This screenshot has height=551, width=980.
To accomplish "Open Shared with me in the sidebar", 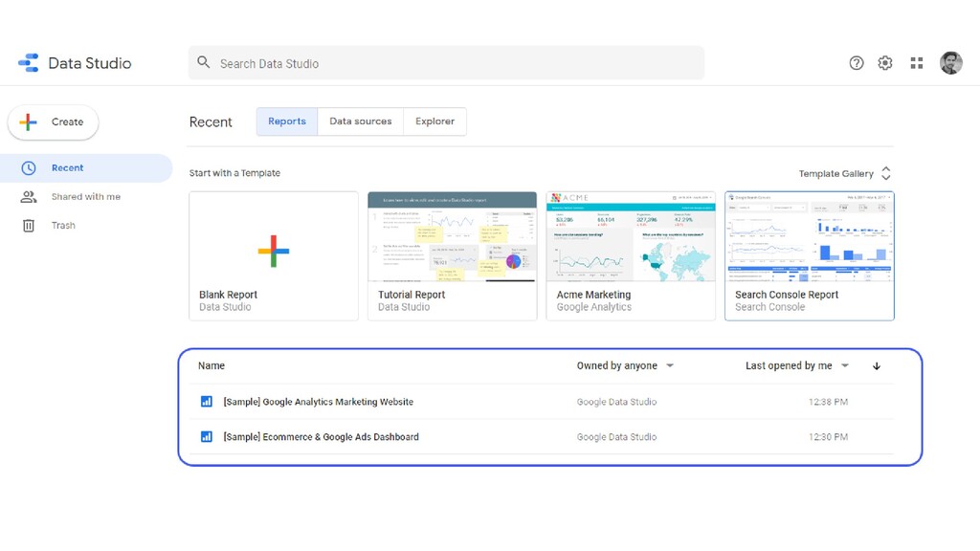I will (x=86, y=197).
